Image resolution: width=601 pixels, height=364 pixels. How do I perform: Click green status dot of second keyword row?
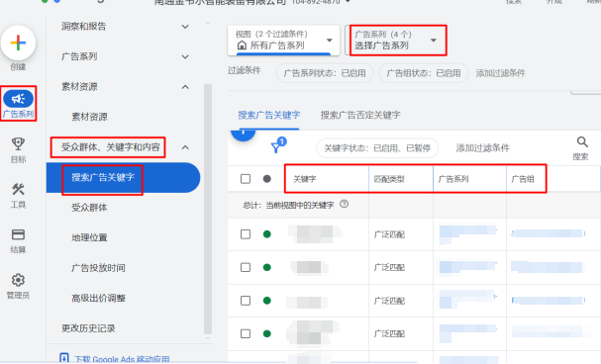point(267,267)
